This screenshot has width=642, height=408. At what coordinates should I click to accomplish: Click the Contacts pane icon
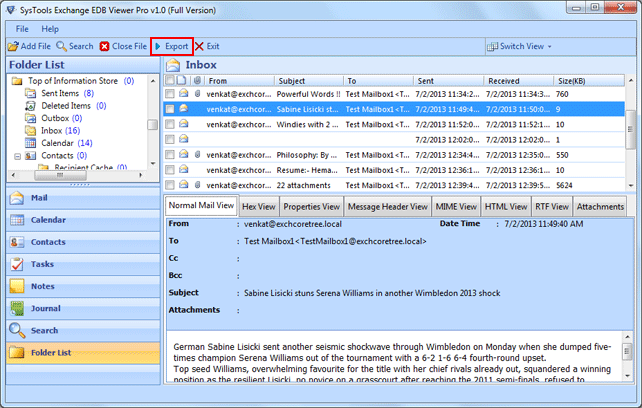point(17,242)
